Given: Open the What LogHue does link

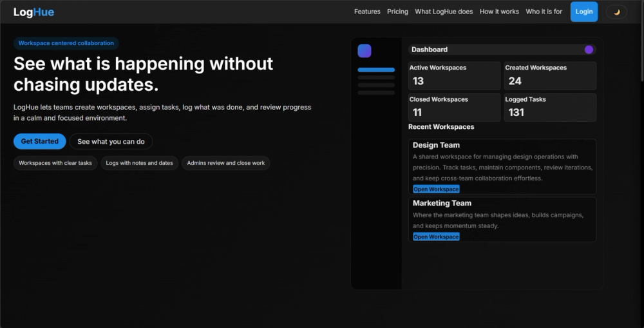Looking at the screenshot, I should (x=444, y=12).
